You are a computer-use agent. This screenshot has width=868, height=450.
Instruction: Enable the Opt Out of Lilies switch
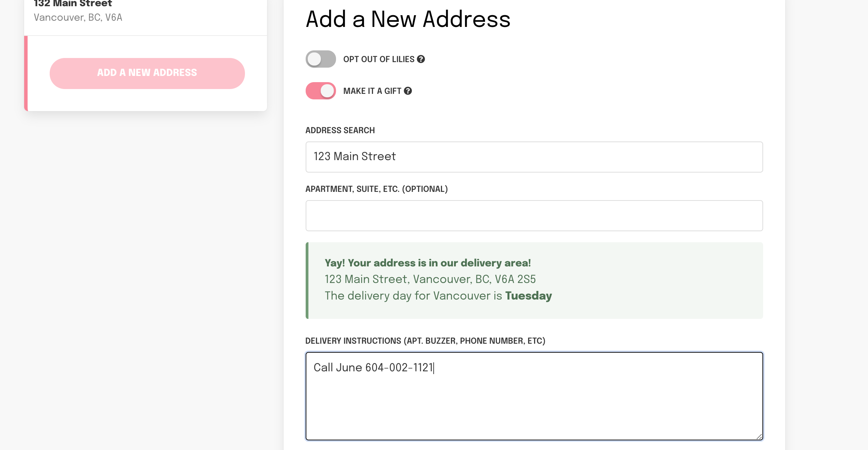pos(320,59)
